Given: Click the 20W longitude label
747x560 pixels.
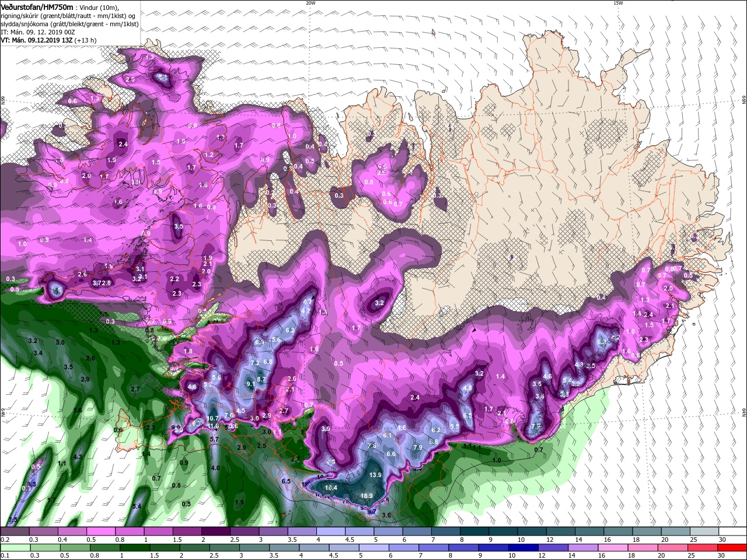Looking at the screenshot, I should [x=310, y=3].
